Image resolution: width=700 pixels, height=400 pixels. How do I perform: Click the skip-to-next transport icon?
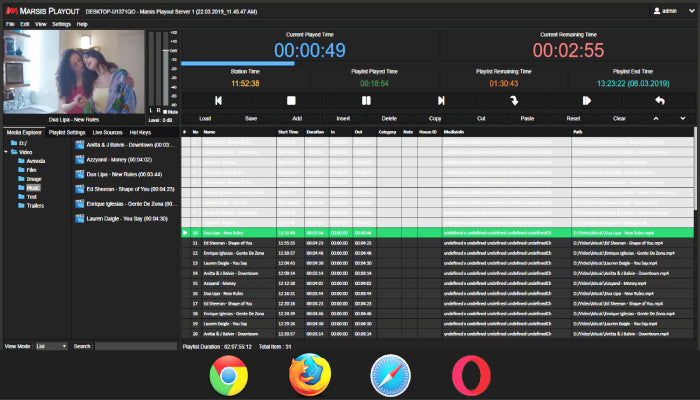click(440, 101)
